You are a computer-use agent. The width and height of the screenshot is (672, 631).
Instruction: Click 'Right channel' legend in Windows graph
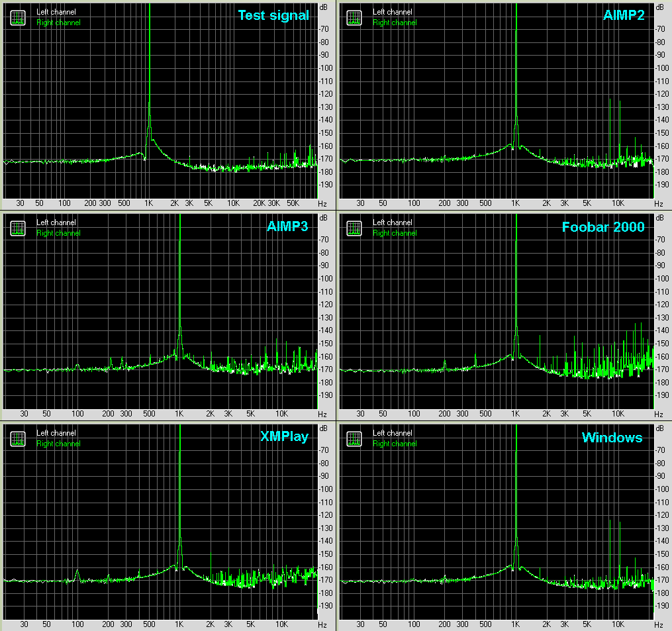pyautogui.click(x=395, y=444)
